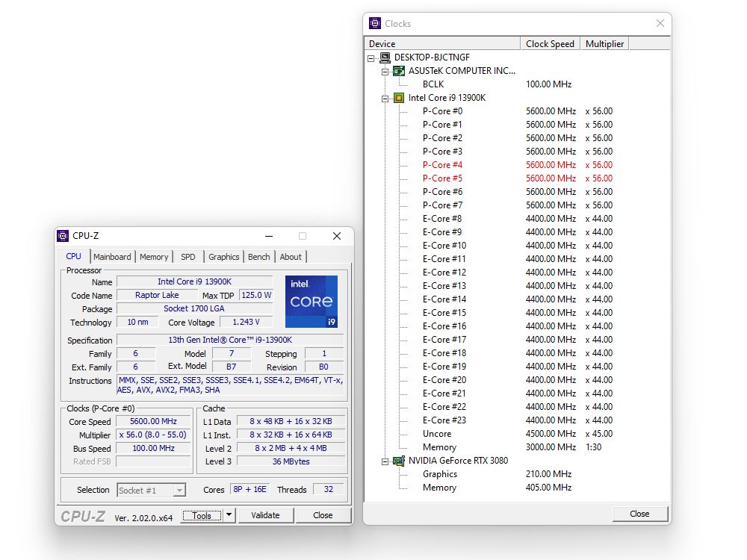
Task: Select the Memory 3000.00 MHz row
Action: (518, 447)
